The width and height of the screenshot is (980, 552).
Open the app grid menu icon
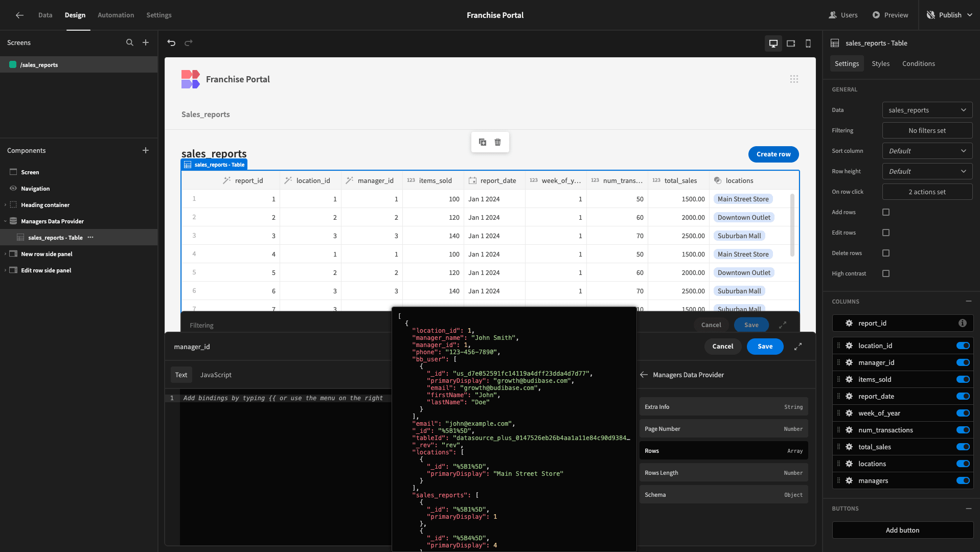pyautogui.click(x=794, y=79)
